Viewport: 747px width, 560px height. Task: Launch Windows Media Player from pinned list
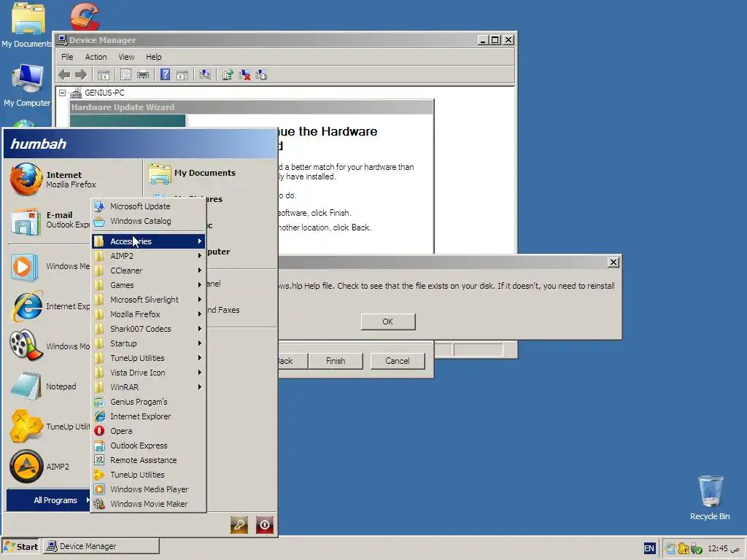tap(50, 266)
